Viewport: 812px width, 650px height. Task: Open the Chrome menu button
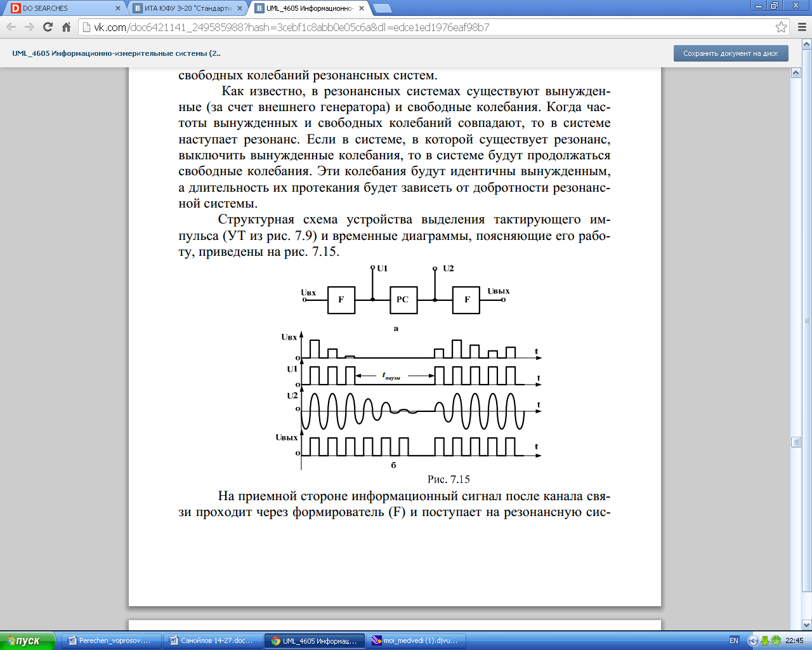click(x=802, y=27)
